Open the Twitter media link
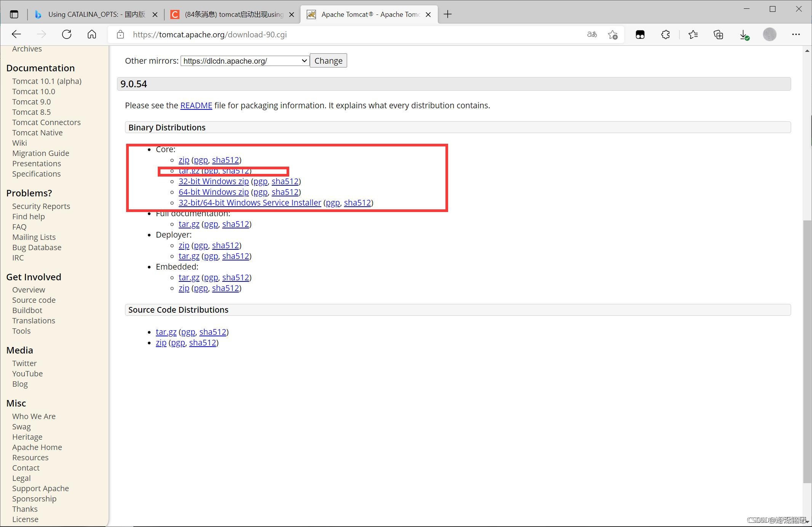812x527 pixels. click(x=24, y=363)
